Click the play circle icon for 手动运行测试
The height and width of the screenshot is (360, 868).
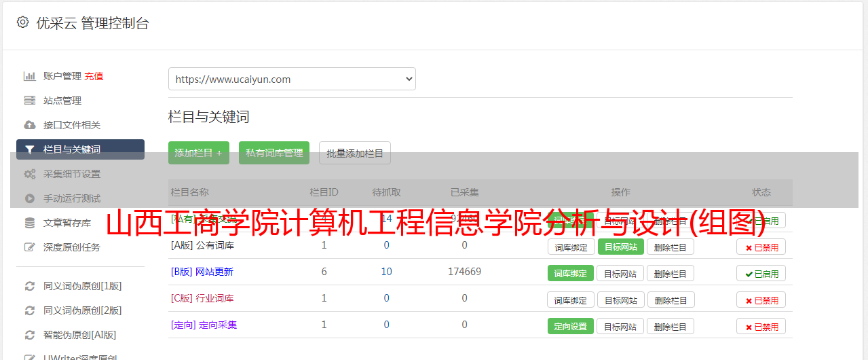pyautogui.click(x=30, y=198)
